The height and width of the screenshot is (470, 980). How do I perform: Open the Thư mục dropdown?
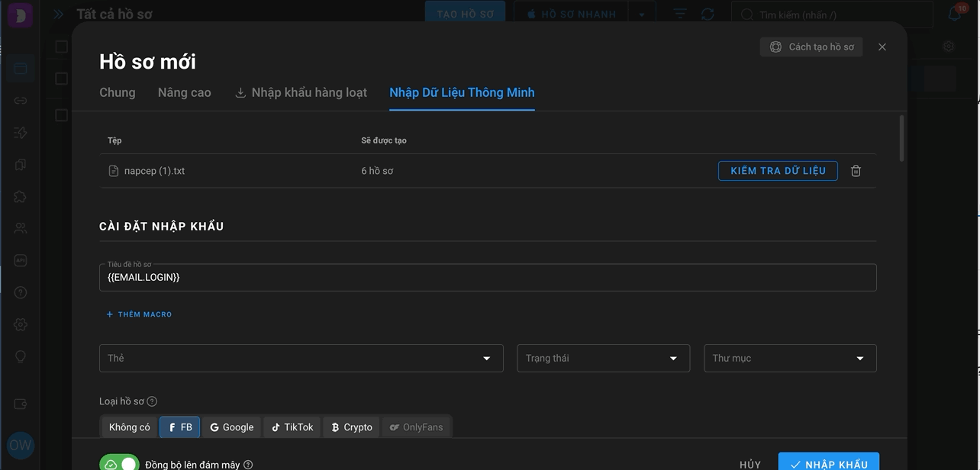click(x=790, y=358)
